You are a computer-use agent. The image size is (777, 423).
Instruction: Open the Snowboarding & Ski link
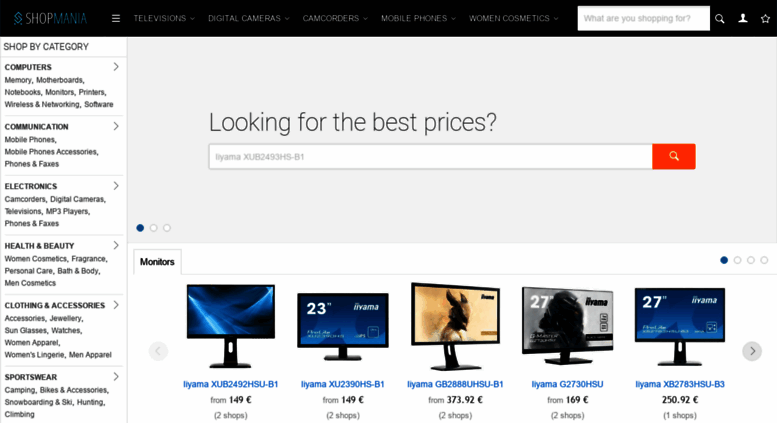[x=38, y=403]
